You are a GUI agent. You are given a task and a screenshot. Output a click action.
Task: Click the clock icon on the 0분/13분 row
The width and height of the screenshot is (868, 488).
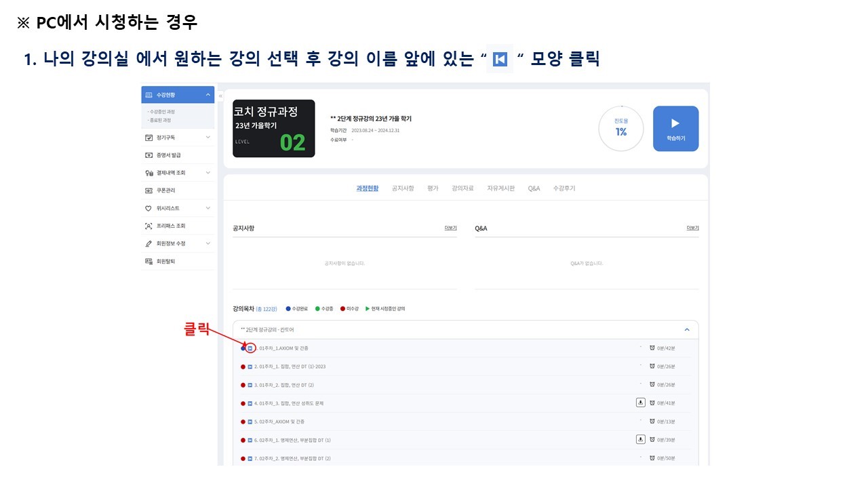tap(652, 422)
